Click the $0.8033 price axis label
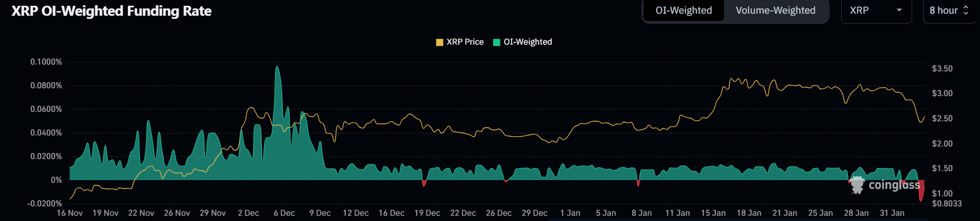This screenshot has height=221, width=980. (x=947, y=204)
